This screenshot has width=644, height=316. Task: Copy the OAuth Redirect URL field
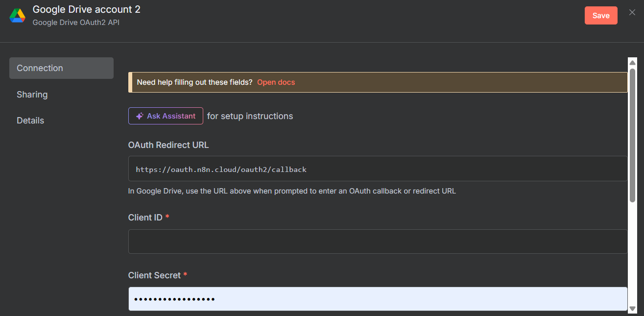point(377,169)
